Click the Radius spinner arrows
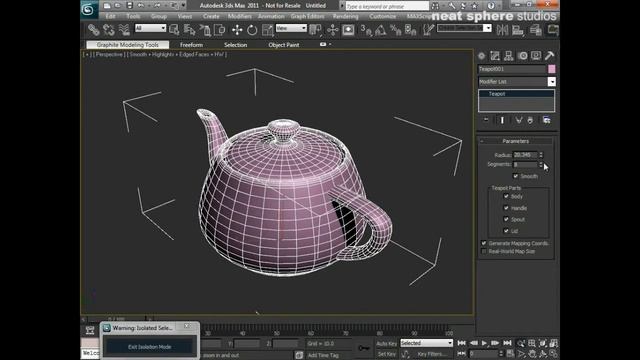This screenshot has width=640, height=360. (541, 155)
